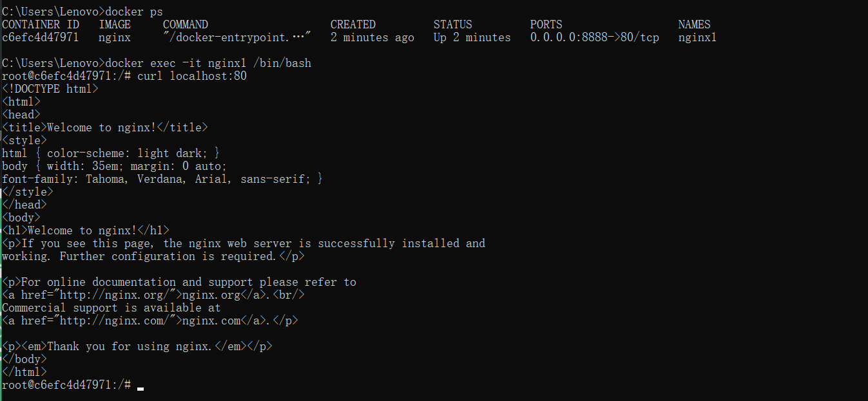Click the Up 2 minutes status value
Screen dimensions: 868x401
(472, 37)
